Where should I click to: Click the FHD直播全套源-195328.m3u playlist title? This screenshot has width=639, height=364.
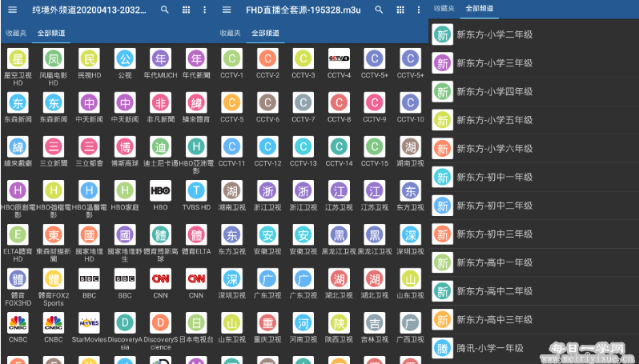pos(303,10)
